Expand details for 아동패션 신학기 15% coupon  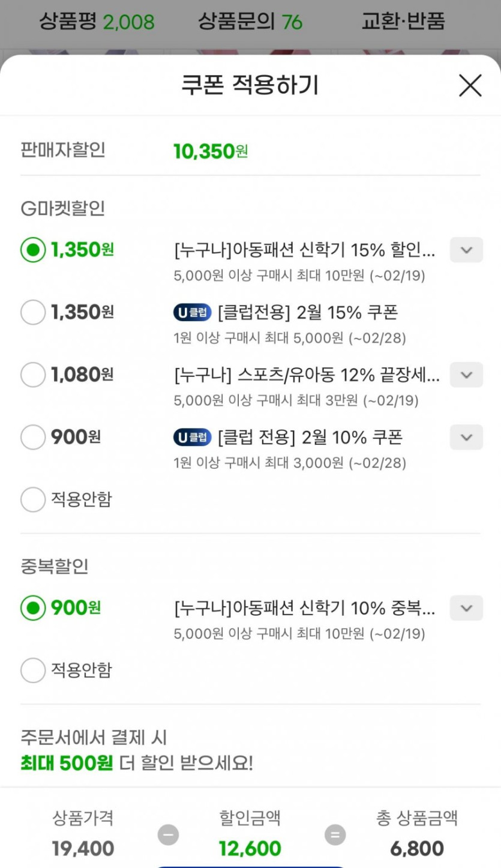pos(466,250)
